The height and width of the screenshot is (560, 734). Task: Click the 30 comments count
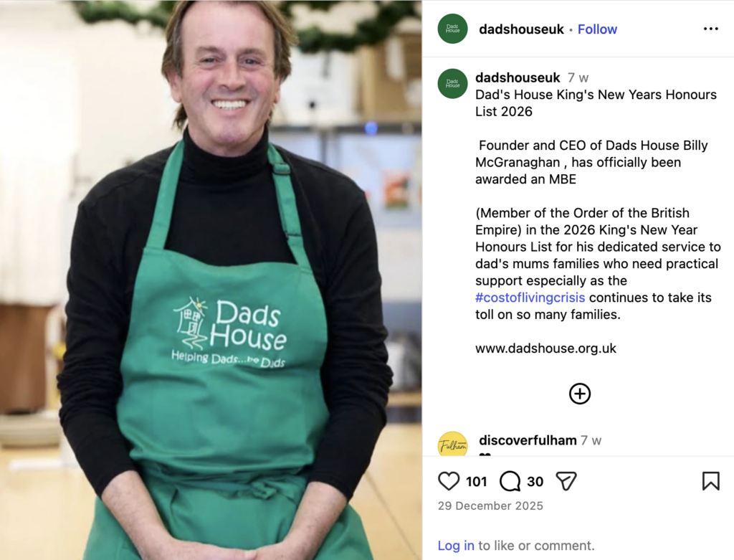tap(535, 482)
